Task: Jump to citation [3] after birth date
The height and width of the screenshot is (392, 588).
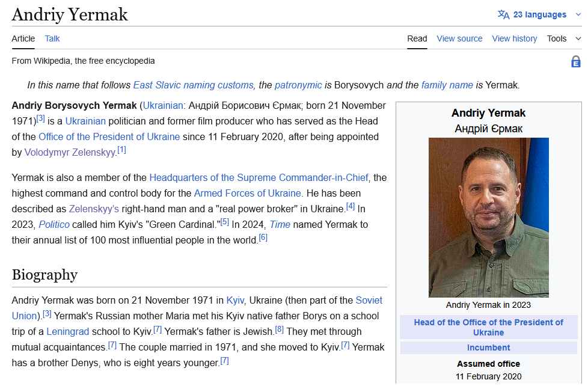Action: pos(40,119)
